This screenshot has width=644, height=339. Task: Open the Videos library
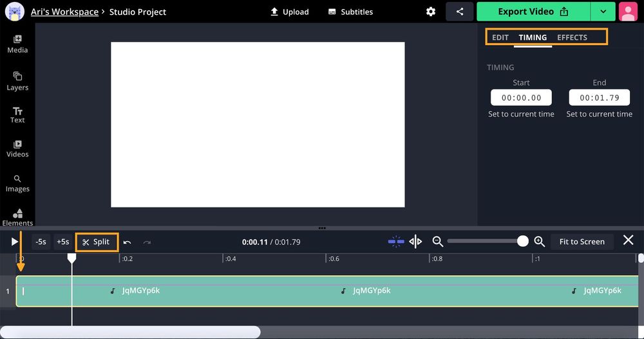tap(17, 149)
